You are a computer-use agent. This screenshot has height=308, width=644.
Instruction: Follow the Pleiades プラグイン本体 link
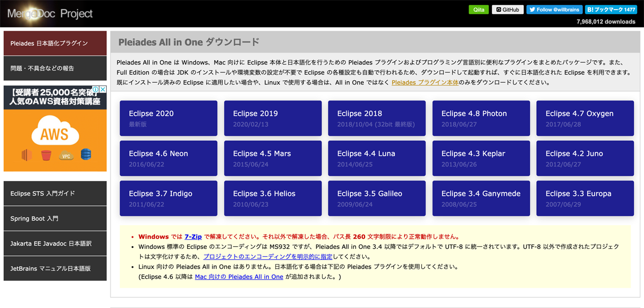tap(425, 82)
